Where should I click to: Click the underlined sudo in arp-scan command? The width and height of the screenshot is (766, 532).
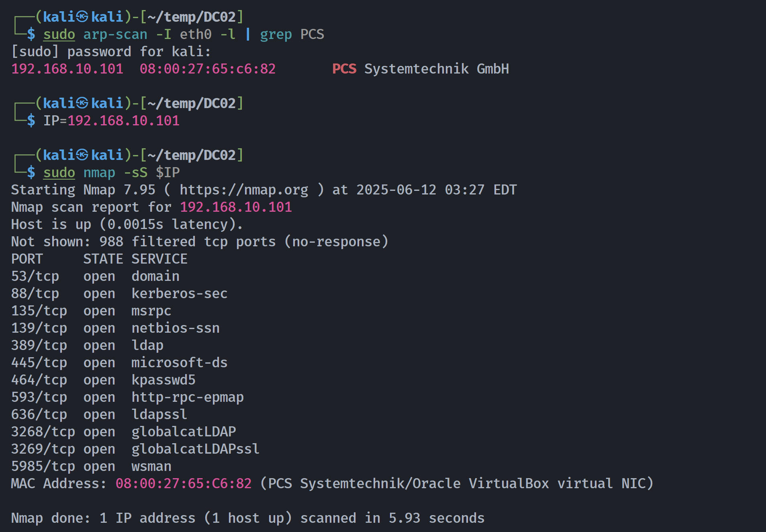coord(59,35)
